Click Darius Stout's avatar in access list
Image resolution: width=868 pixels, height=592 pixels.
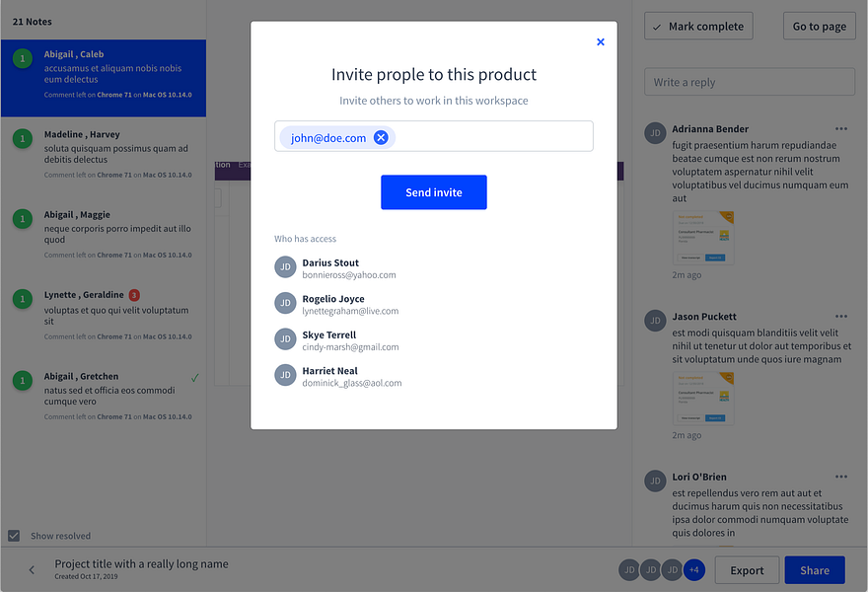(x=285, y=267)
